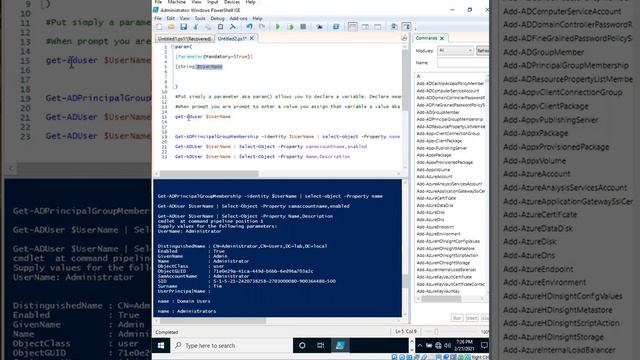Click the Show Command Window icon
640x360 pixels.
coord(394,27)
